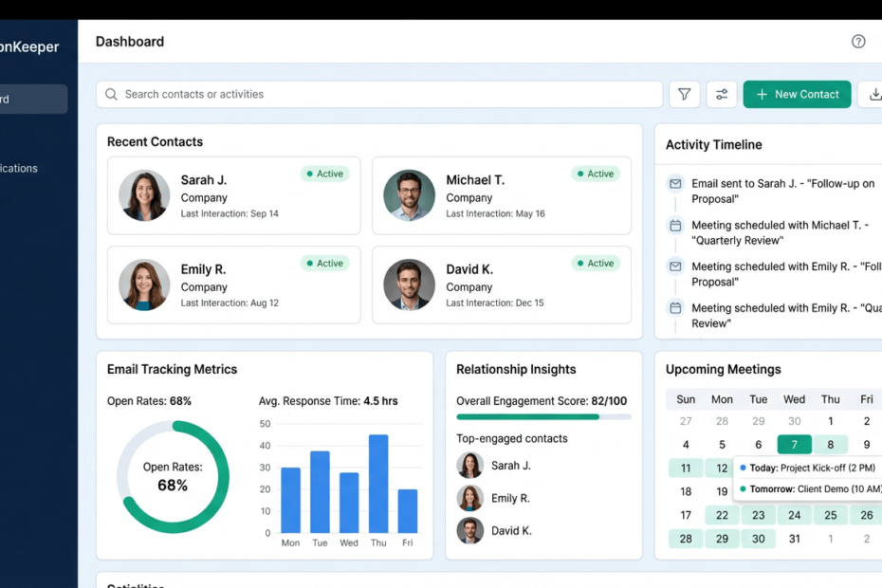
Task: Click envelope icon beside Emily R. Proposal entry
Action: [x=675, y=267]
